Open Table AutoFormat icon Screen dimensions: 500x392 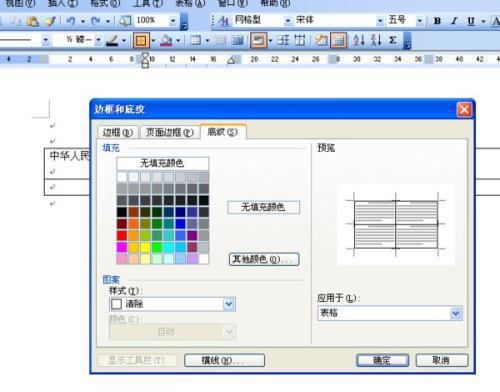(322, 41)
